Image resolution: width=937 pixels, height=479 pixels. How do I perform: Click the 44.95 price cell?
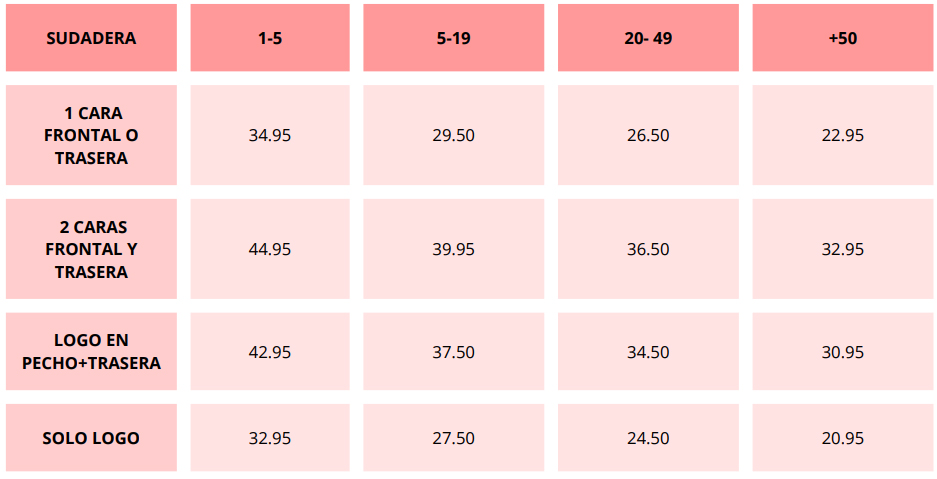tap(270, 249)
